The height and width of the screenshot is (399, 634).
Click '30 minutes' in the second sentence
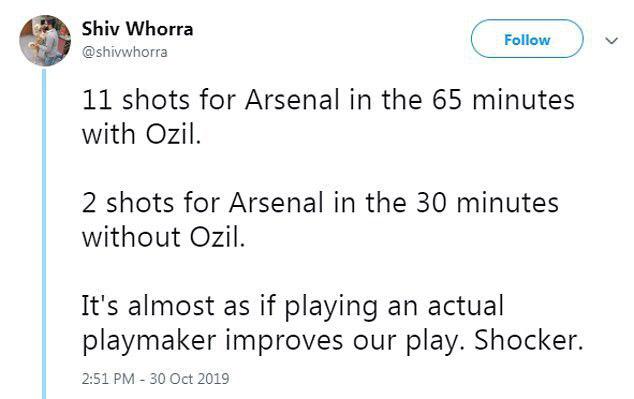487,203
